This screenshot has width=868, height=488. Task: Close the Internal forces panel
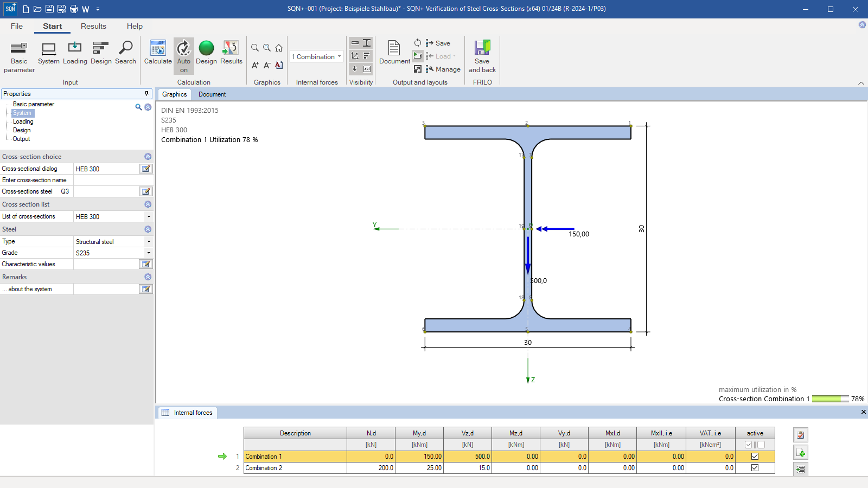click(x=863, y=412)
